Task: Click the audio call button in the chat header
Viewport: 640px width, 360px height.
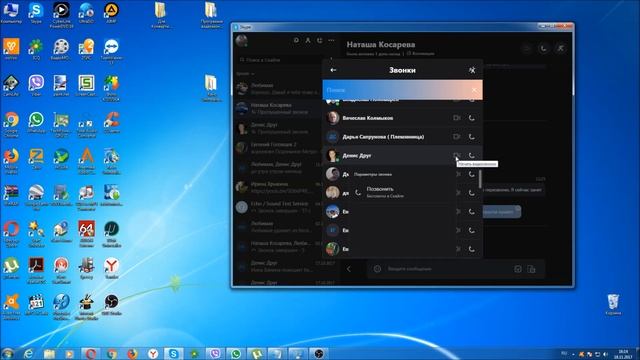Action: tap(544, 48)
